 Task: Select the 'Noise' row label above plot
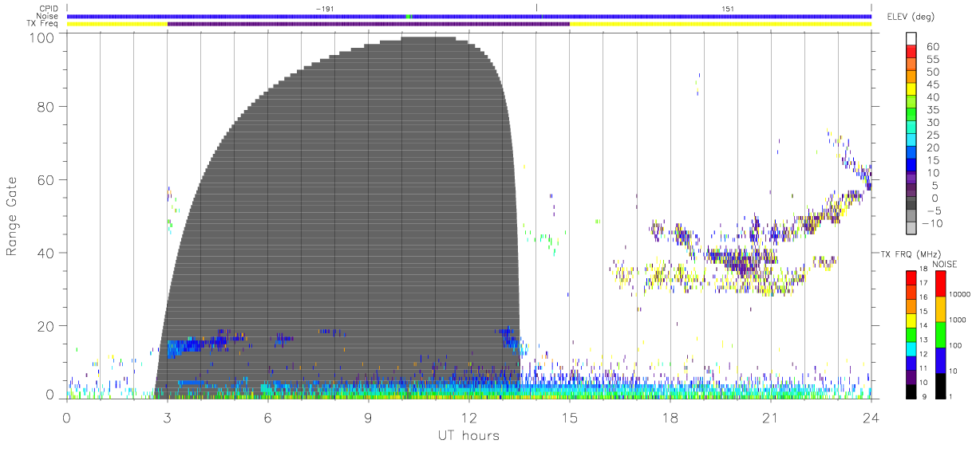coord(48,16)
